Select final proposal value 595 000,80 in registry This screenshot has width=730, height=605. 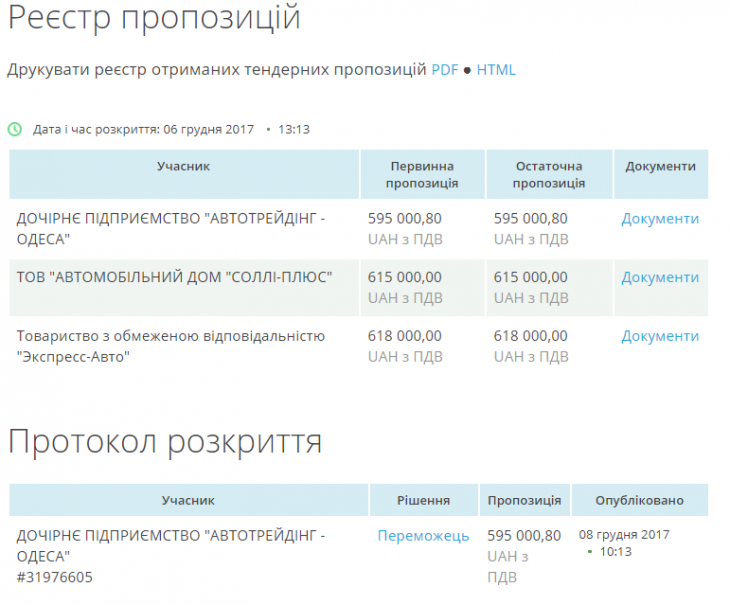tap(531, 218)
